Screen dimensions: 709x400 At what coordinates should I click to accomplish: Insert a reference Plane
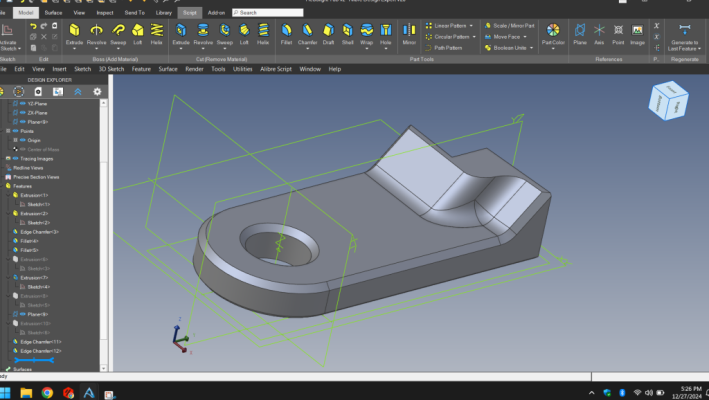580,34
